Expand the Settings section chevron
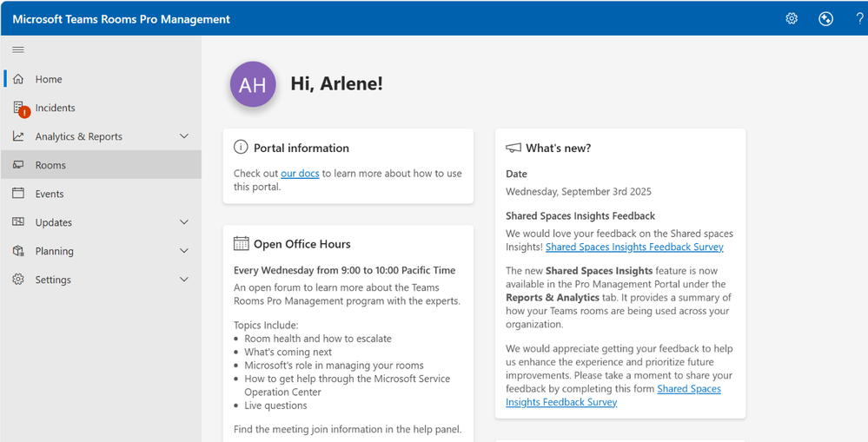This screenshot has width=868, height=442. click(183, 280)
